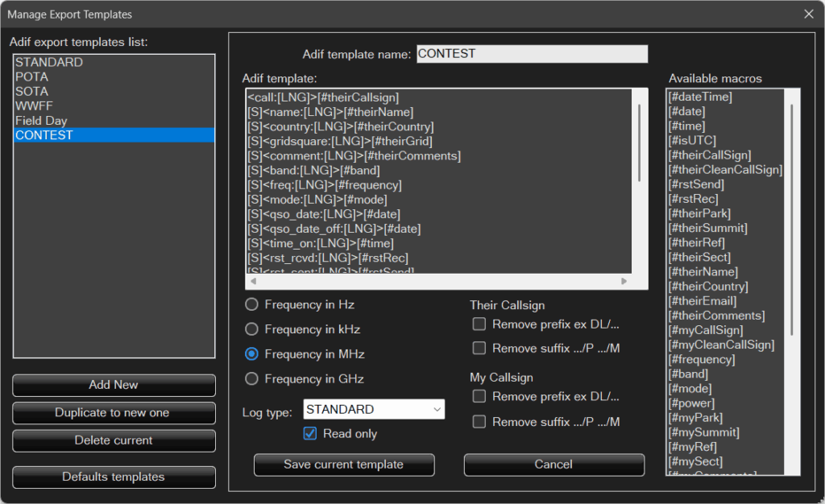Click the Add New button

[114, 385]
